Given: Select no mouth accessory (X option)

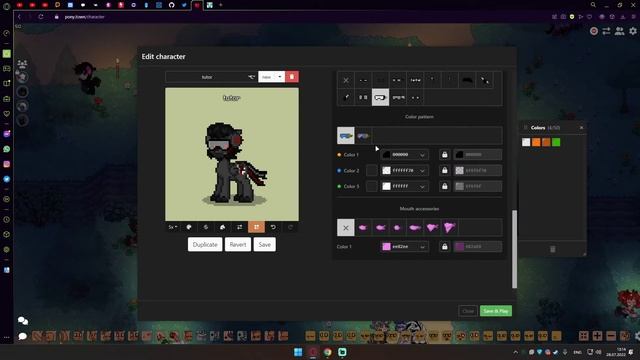Looking at the screenshot, I should tap(346, 228).
